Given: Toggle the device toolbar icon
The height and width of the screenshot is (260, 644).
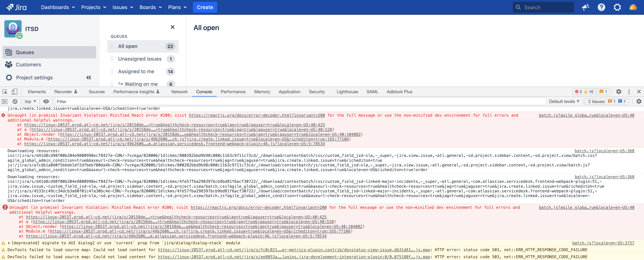Looking at the screenshot, I should (x=14, y=92).
